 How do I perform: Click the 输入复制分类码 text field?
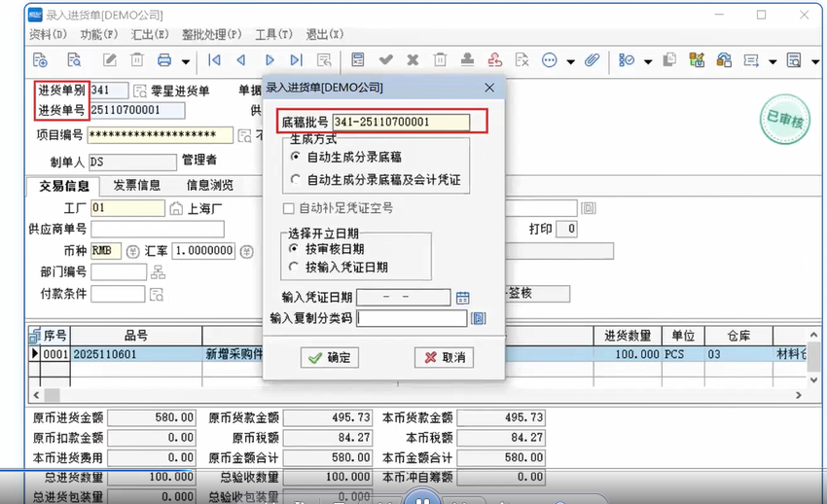(412, 318)
